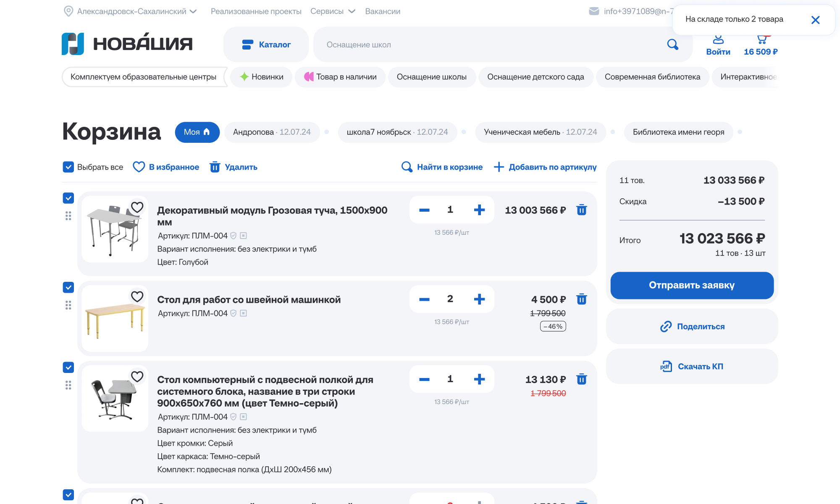Increase quantity of Декоративный модуль
Screen dimensions: 840x504
pyautogui.click(x=479, y=210)
